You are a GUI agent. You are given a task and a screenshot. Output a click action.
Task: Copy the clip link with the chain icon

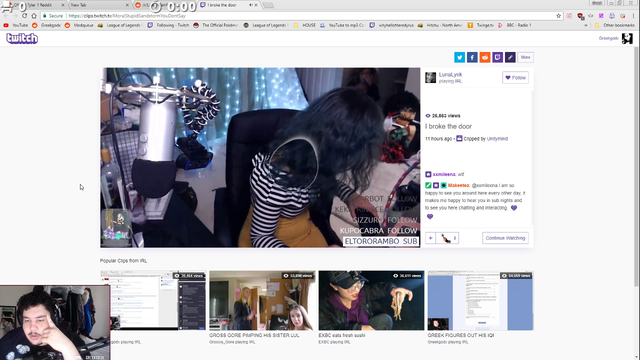click(510, 57)
